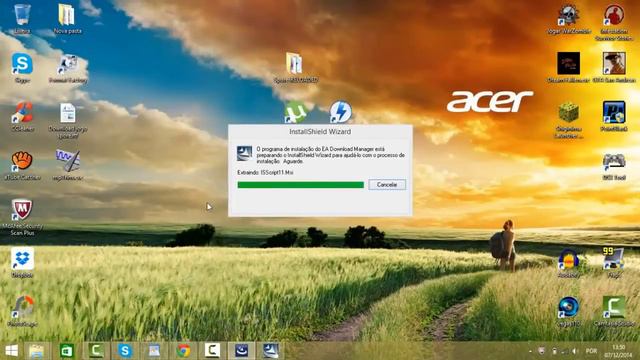Open the green Store app on taskbar
The image size is (640, 360).
pyautogui.click(x=67, y=351)
